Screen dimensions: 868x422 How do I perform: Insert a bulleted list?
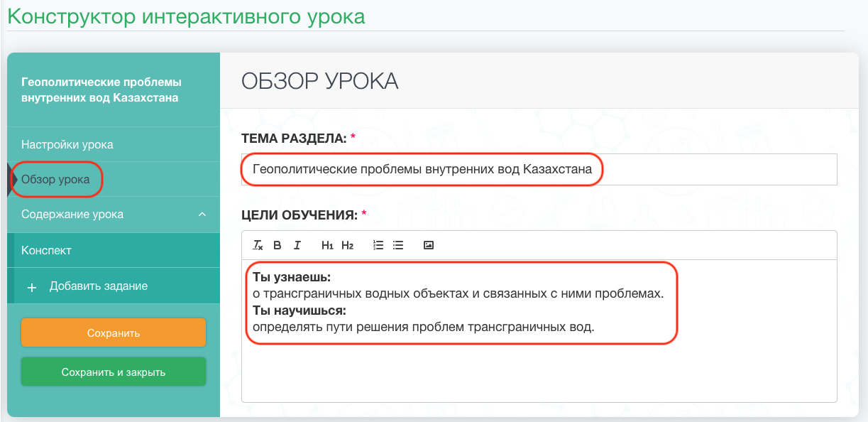pos(398,245)
